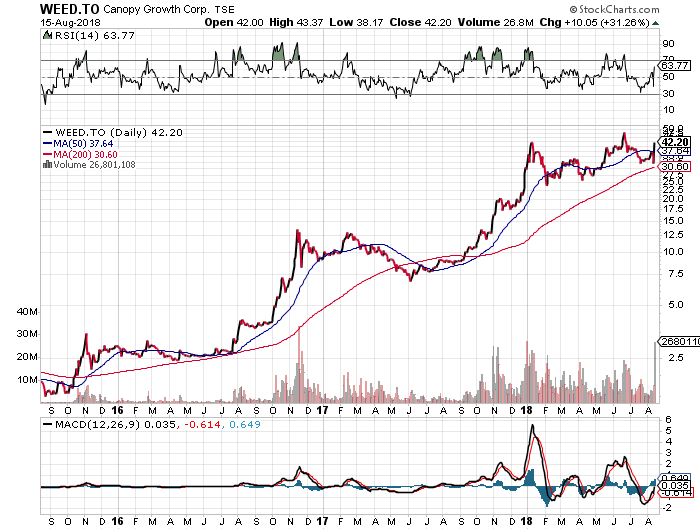The image size is (700, 530).
Task: Select the WEED.TO ticker symbol in the title
Action: 70,9
